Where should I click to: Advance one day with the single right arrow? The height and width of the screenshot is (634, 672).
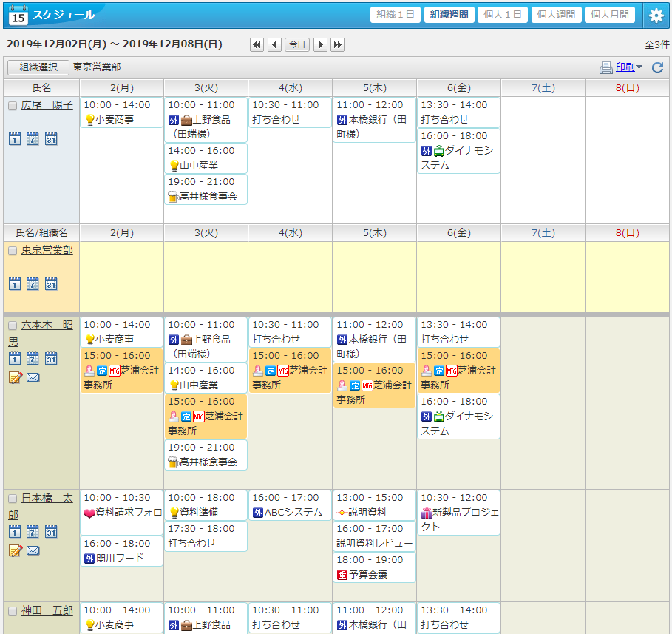[x=321, y=45]
